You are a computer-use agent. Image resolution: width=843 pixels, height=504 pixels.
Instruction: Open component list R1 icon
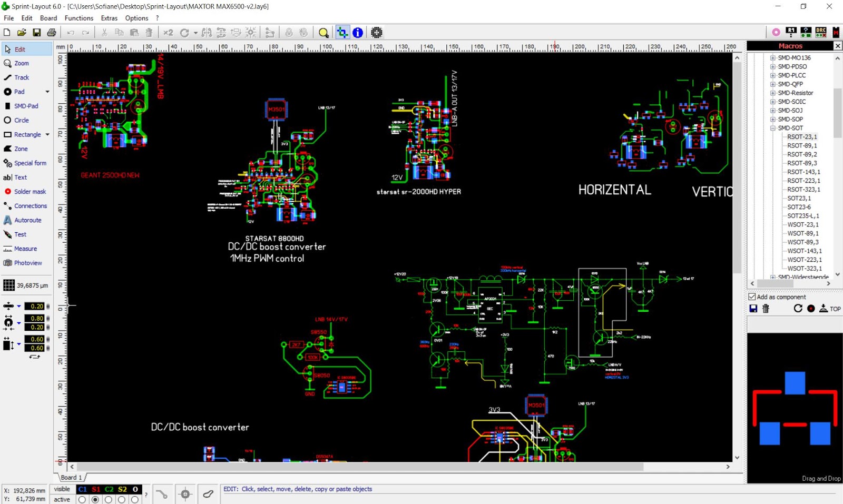pos(791,32)
